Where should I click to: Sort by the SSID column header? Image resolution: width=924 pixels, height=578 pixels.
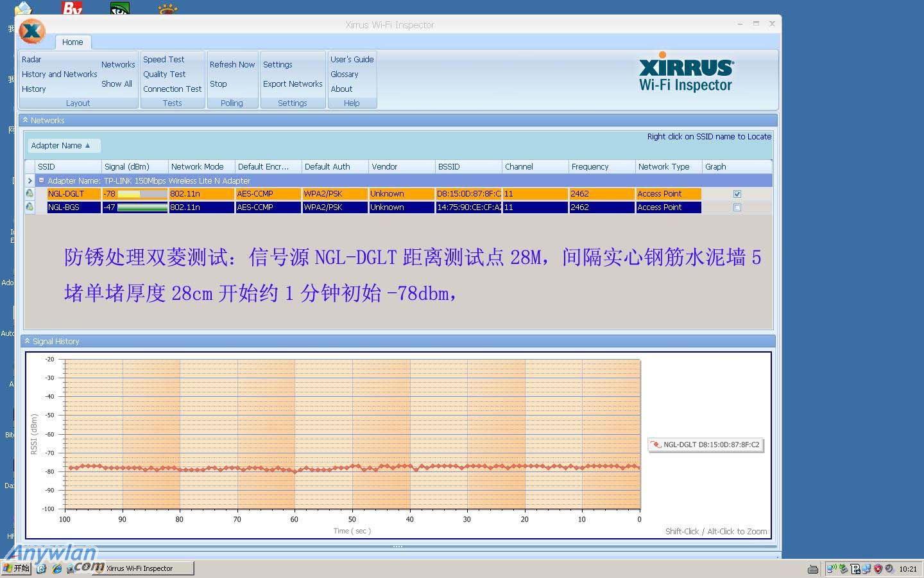68,167
